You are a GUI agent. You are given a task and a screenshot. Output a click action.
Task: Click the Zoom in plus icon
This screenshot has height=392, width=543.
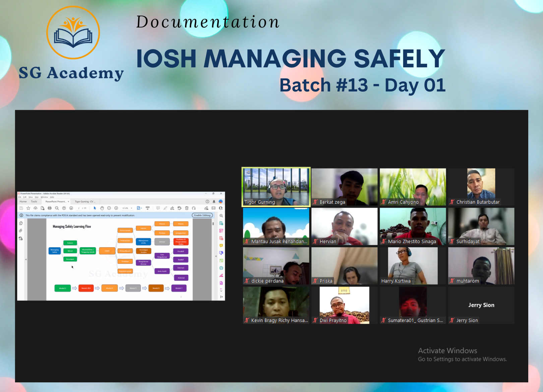(116, 208)
